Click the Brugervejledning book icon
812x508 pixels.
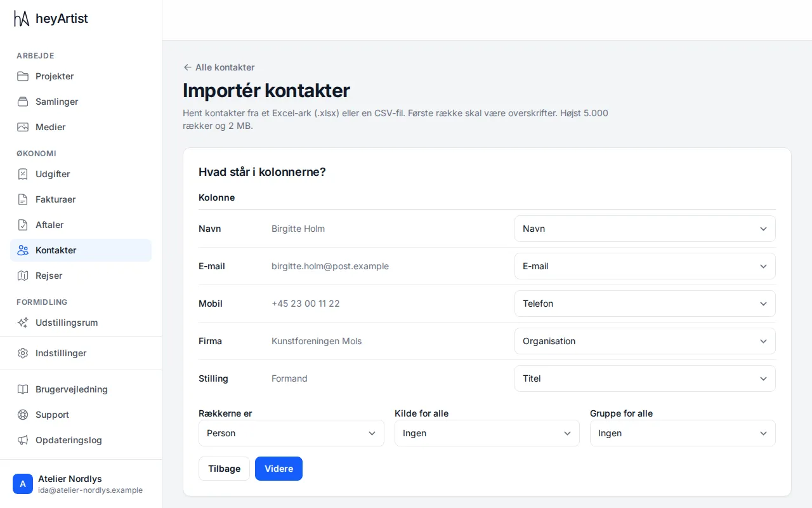(x=23, y=389)
